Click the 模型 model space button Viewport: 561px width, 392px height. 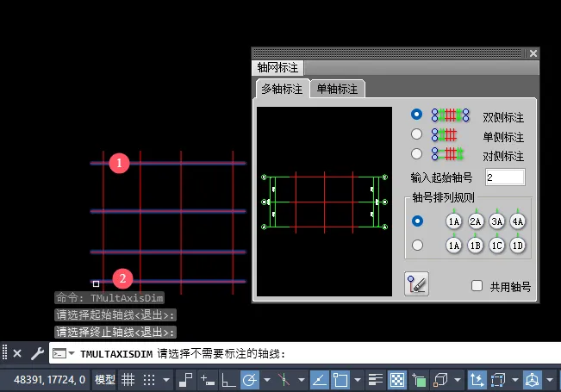pyautogui.click(x=104, y=379)
